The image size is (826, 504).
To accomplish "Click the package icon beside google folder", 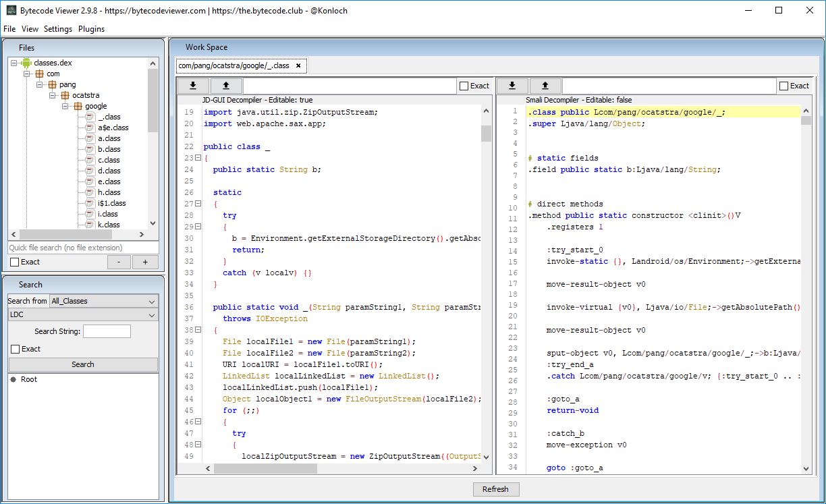I will click(x=78, y=106).
